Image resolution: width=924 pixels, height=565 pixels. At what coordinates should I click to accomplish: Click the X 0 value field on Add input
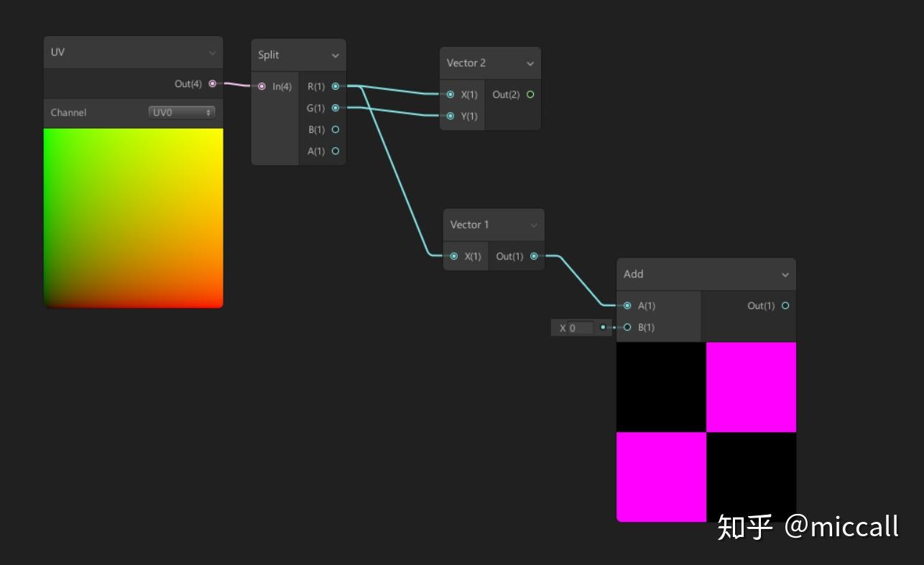578,327
